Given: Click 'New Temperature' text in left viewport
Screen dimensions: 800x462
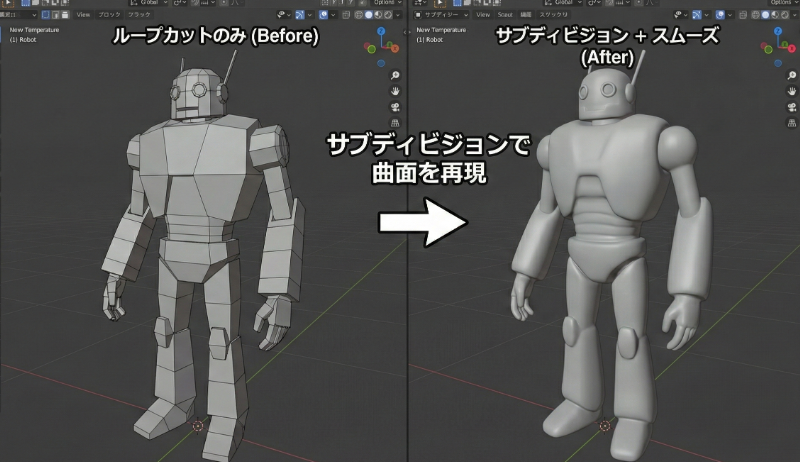Looking at the screenshot, I should click(x=34, y=30).
